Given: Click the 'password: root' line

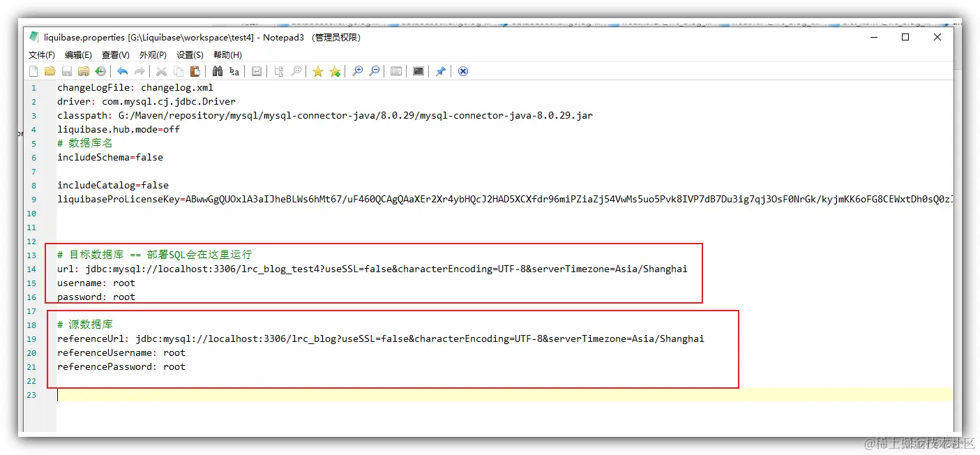Looking at the screenshot, I should click(x=96, y=297).
